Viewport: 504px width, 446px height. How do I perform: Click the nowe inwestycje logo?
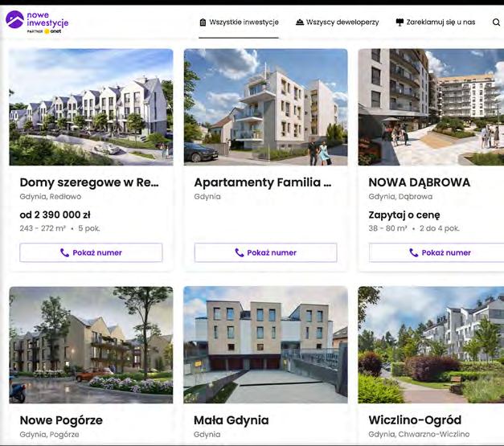pyautogui.click(x=37, y=22)
